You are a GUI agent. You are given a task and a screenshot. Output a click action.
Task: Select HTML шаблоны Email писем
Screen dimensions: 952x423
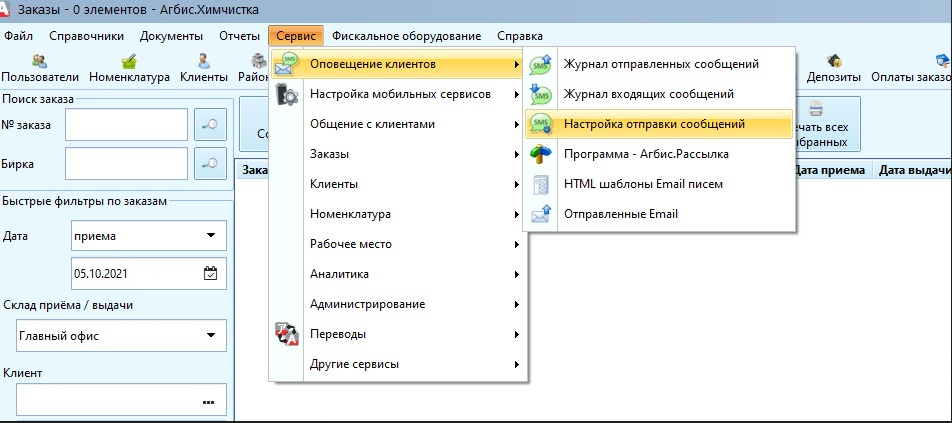660,184
